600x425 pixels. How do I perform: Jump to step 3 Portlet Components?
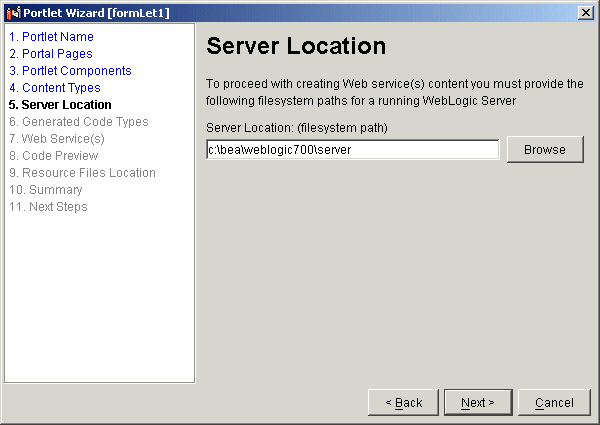(x=70, y=71)
